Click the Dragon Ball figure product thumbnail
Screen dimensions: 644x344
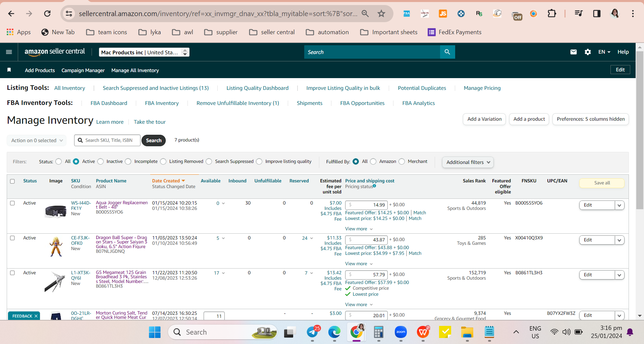[56, 246]
